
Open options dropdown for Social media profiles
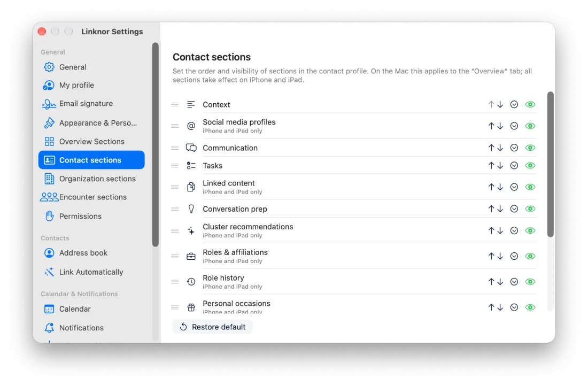point(514,126)
